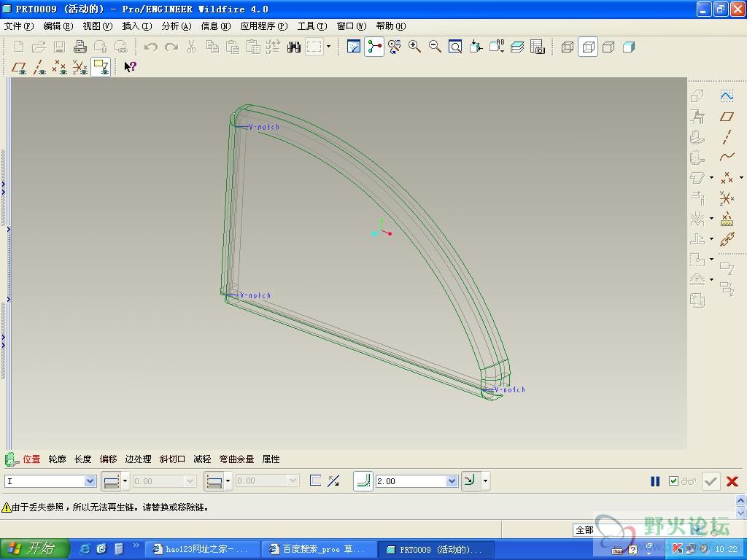
Task: Toggle the preview checkbox
Action: 673,481
